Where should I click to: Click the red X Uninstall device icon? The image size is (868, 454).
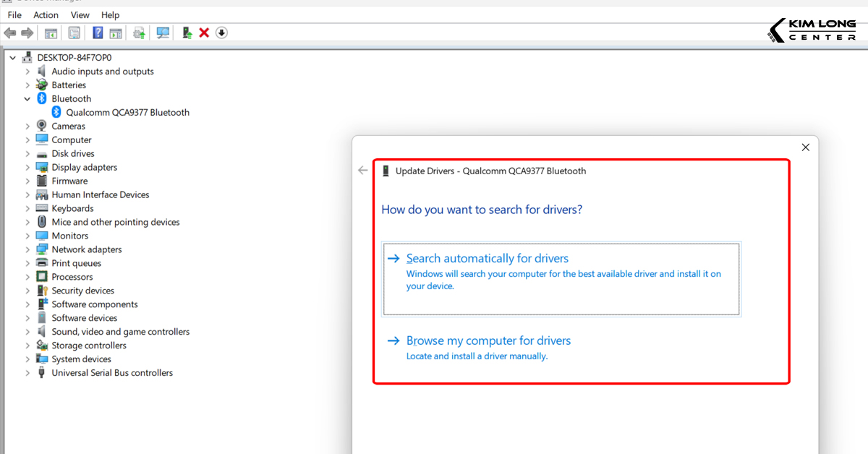[204, 33]
